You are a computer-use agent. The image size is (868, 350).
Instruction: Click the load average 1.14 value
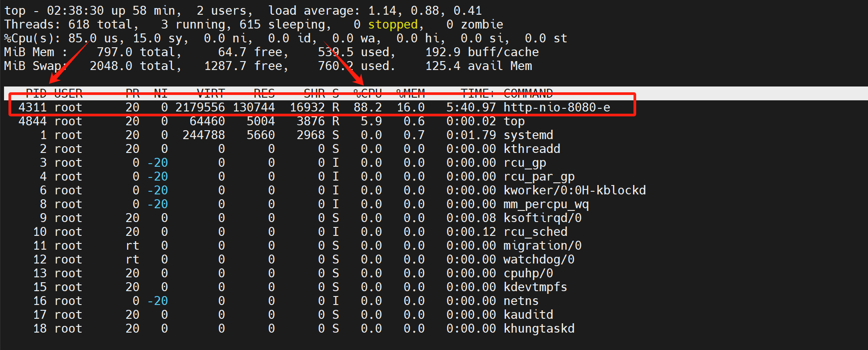(x=382, y=11)
